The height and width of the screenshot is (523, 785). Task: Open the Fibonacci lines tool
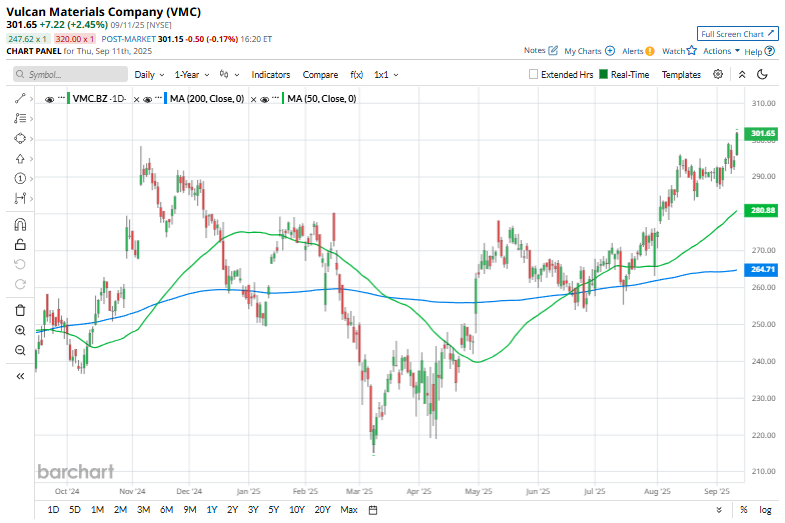pyautogui.click(x=20, y=119)
